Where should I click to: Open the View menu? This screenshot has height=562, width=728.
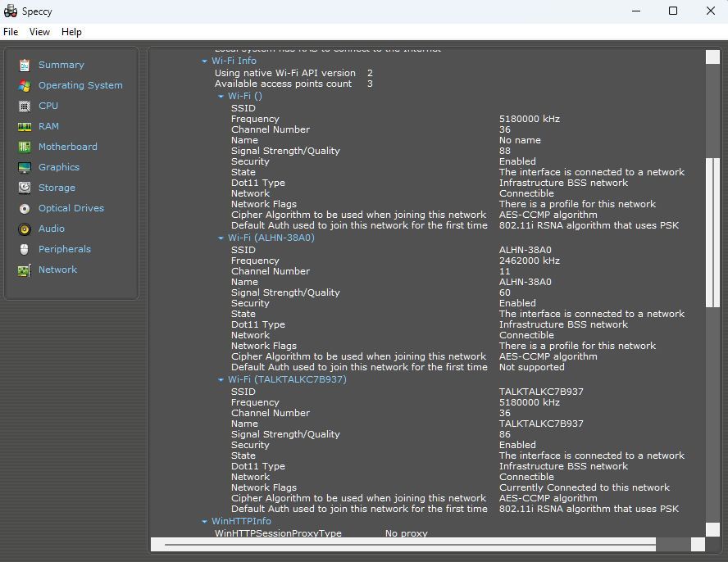(x=39, y=32)
